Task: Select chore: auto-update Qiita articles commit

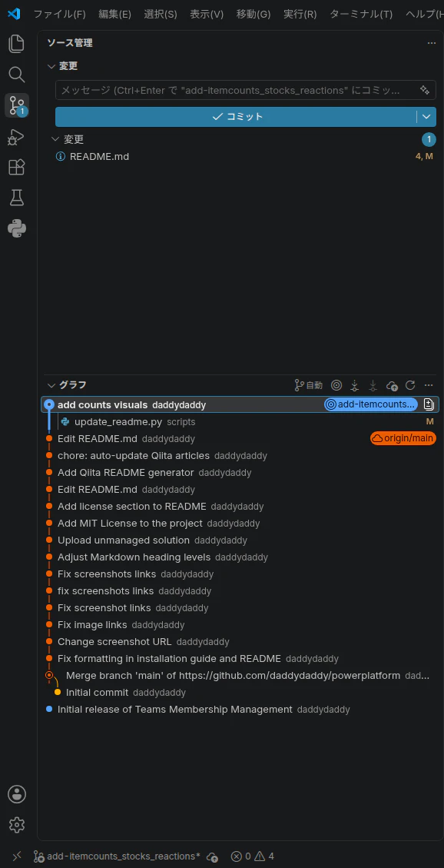Action: [x=240, y=456]
